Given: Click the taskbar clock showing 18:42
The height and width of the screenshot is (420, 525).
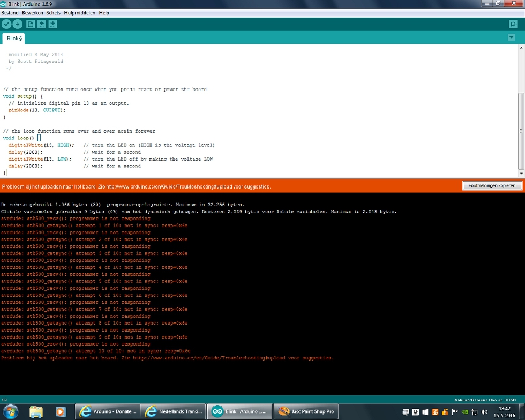Looking at the screenshot, I should (504, 411).
